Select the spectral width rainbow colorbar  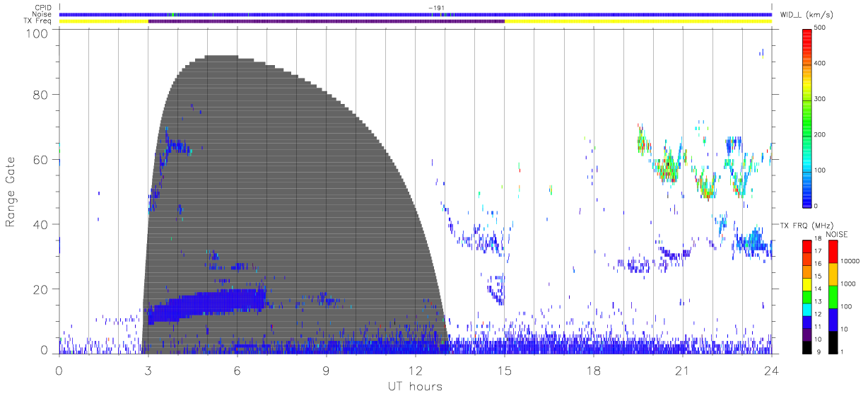pyautogui.click(x=807, y=117)
